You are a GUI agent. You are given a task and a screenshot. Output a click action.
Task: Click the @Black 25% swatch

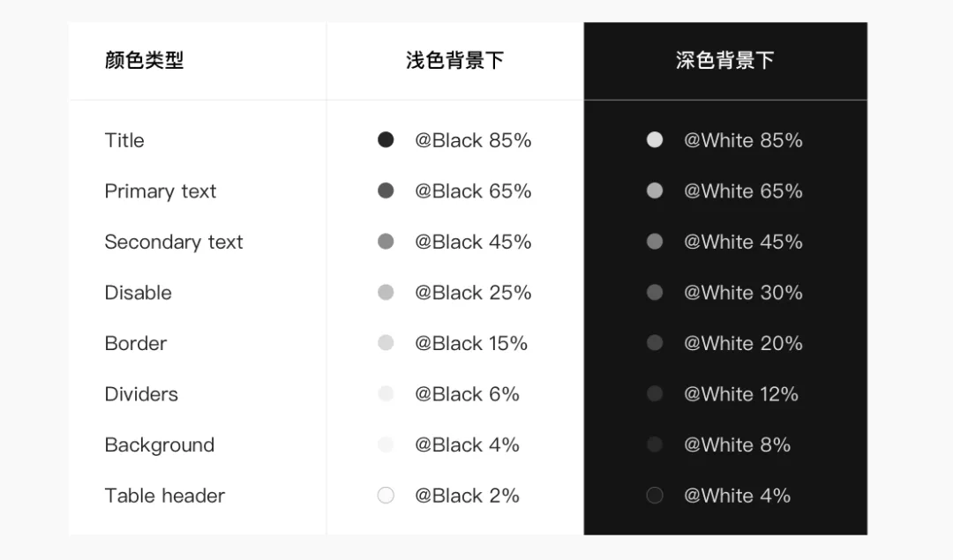[x=386, y=292]
